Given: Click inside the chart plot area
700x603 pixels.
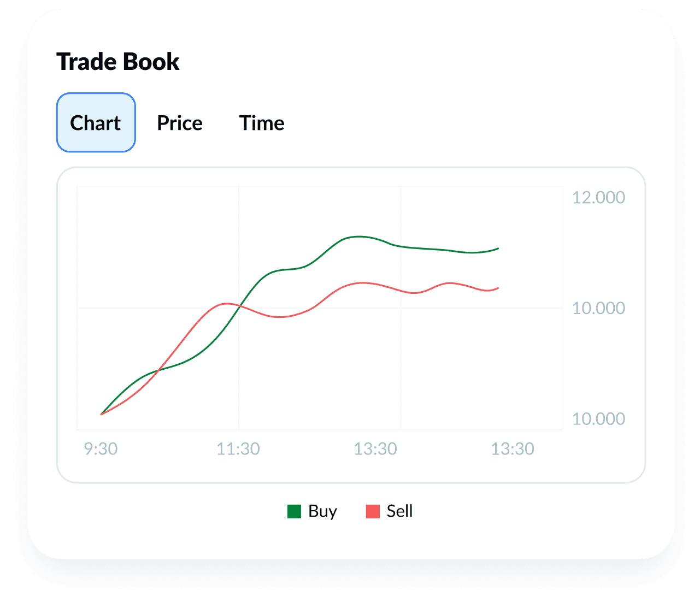Looking at the screenshot, I should (x=320, y=306).
